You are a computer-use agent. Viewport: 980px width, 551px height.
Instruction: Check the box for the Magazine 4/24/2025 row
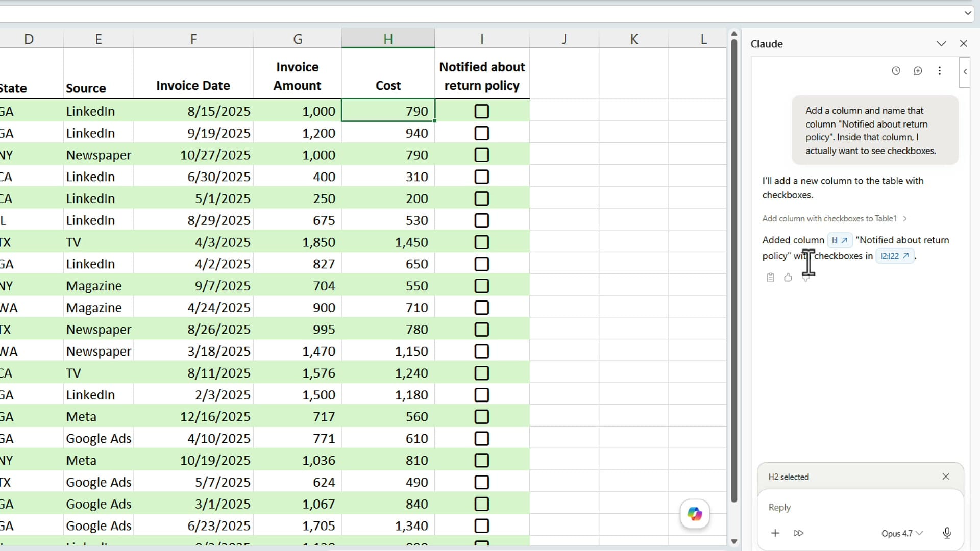point(481,308)
